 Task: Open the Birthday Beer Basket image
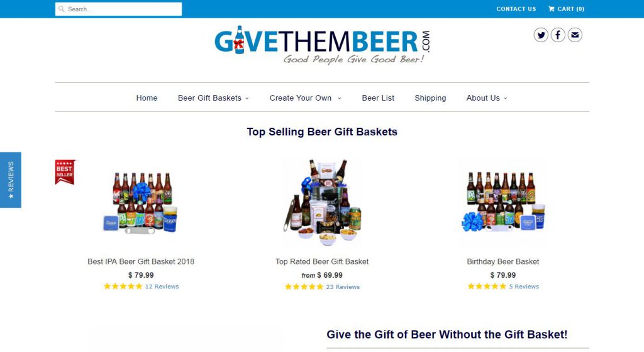coord(502,203)
